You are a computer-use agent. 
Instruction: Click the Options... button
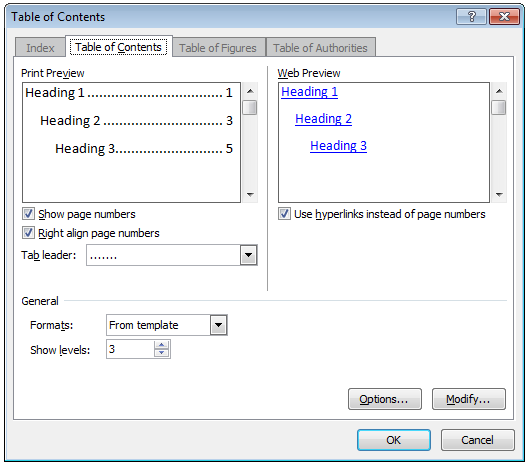pos(385,399)
